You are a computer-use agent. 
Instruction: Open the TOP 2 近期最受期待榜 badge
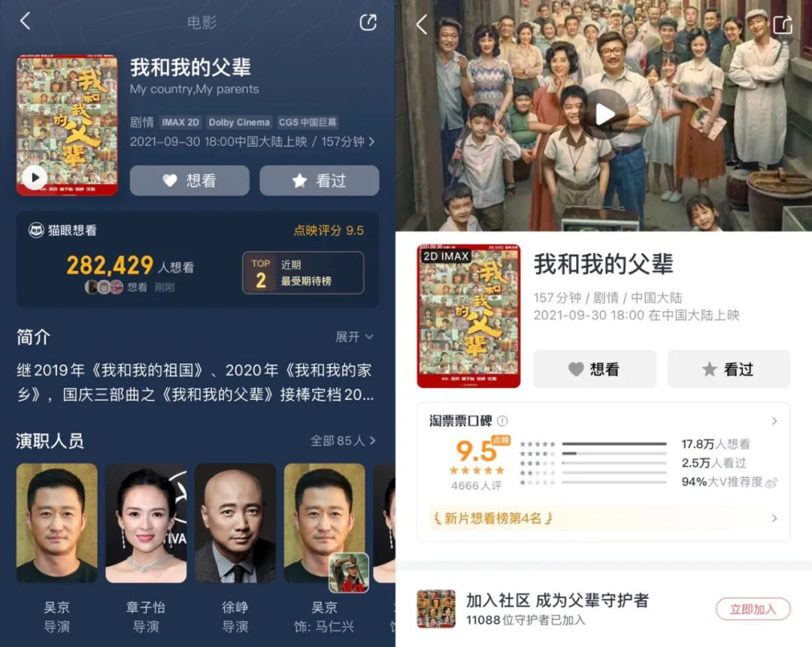pyautogui.click(x=303, y=273)
